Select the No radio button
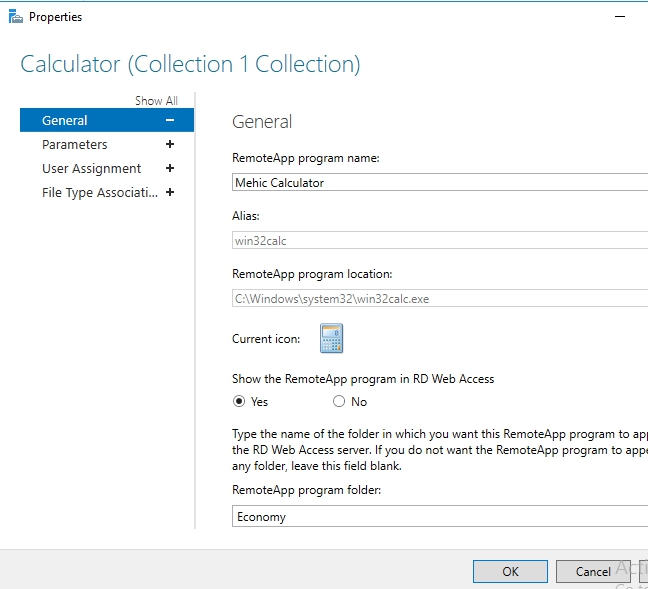Viewport: 648px width, 589px height. 339,401
